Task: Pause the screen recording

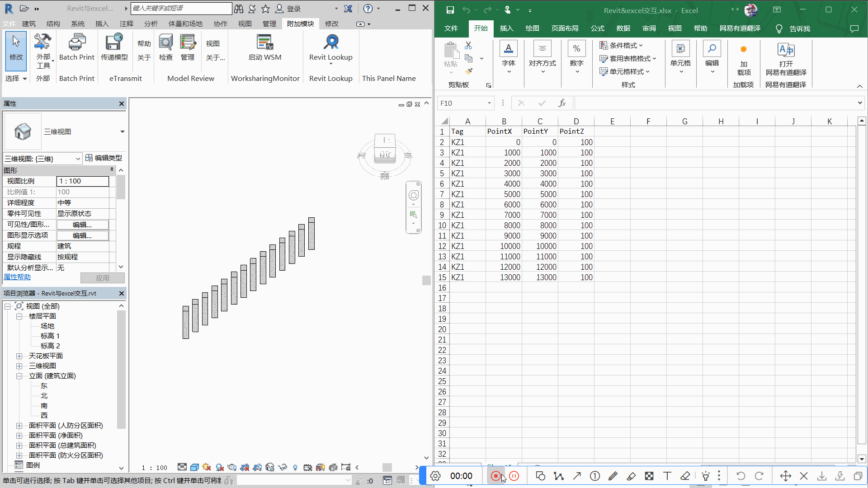Action: pos(514,476)
